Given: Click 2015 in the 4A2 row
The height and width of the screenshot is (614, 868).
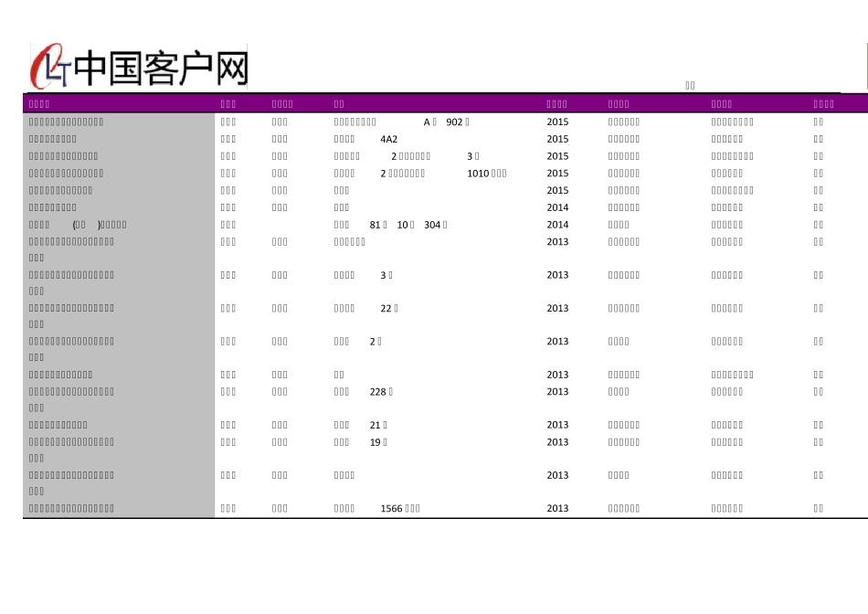Looking at the screenshot, I should [557, 139].
